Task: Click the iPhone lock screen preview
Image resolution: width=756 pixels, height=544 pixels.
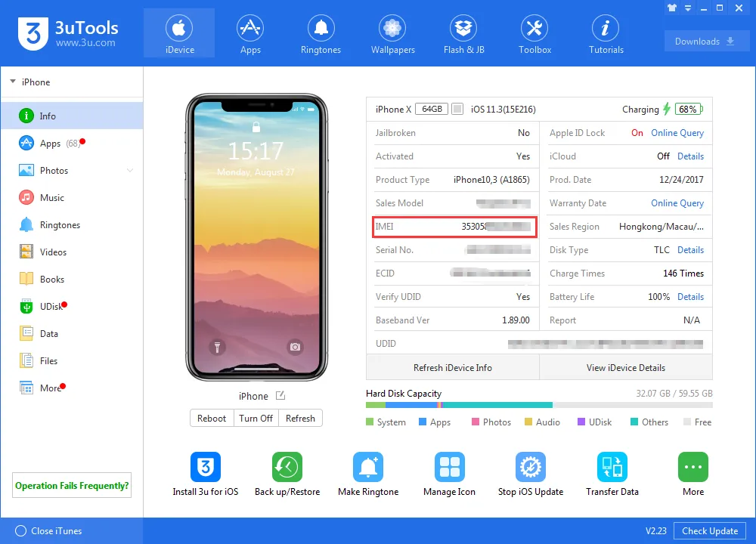Action: point(256,236)
